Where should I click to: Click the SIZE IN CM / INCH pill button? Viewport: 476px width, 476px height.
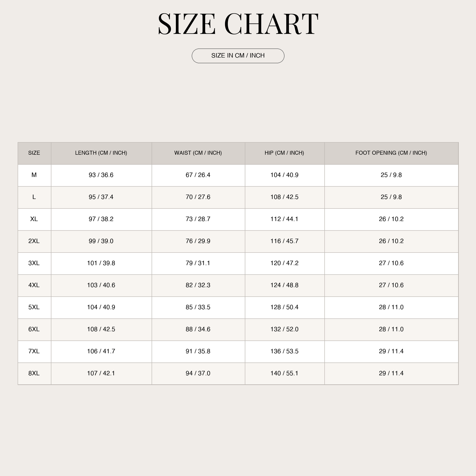(238, 56)
